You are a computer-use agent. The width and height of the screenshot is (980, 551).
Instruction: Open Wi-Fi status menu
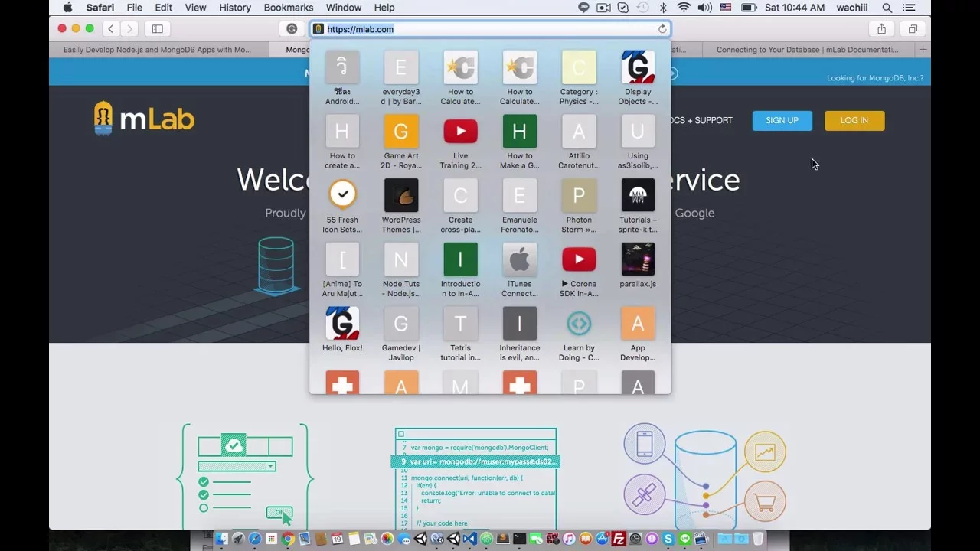(x=684, y=8)
